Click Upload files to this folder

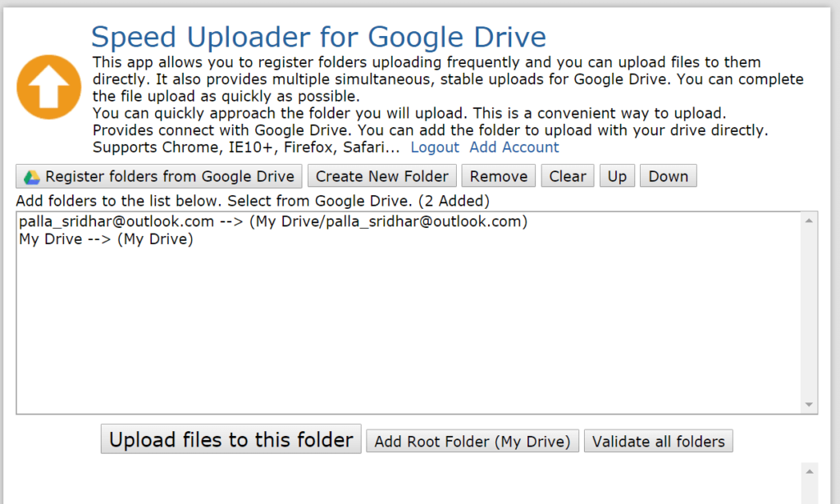pos(231,439)
